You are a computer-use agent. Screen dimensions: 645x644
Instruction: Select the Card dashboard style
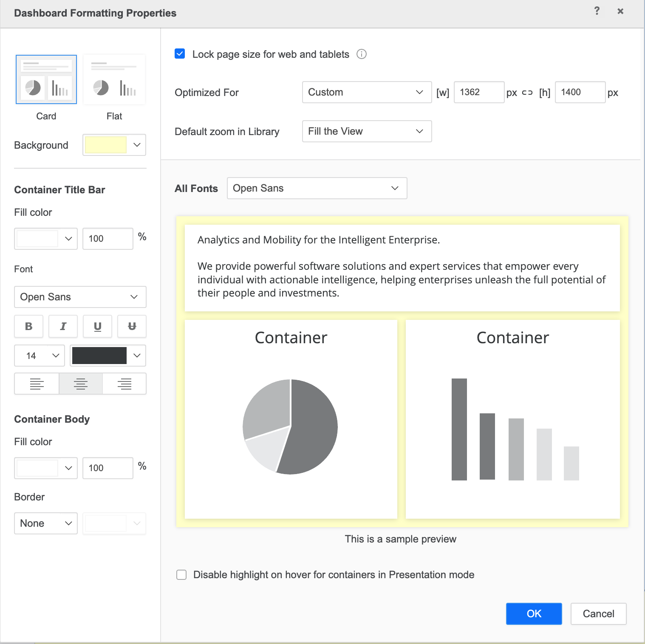pyautogui.click(x=46, y=79)
